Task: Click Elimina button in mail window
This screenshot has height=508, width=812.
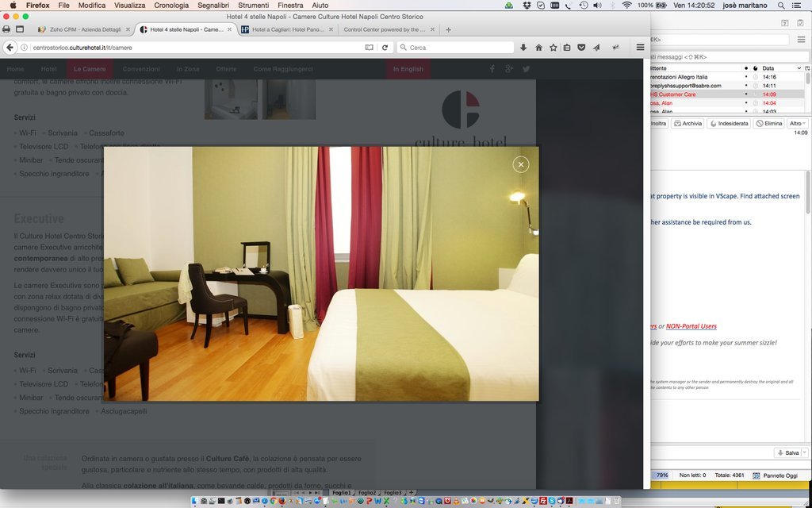Action: 768,123
